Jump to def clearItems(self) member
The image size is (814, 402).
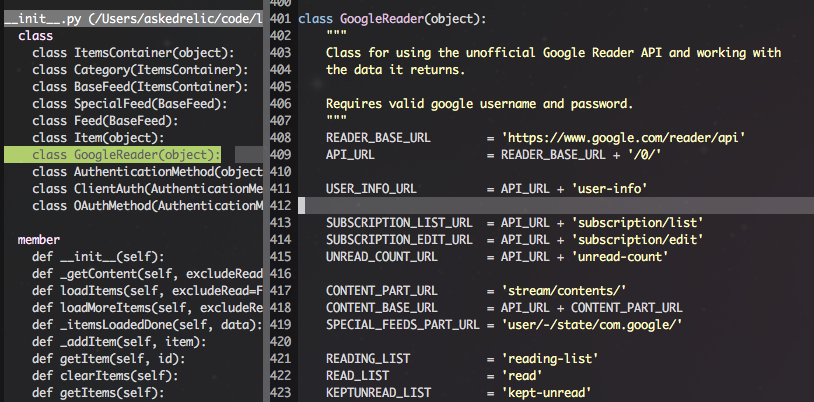(105, 376)
